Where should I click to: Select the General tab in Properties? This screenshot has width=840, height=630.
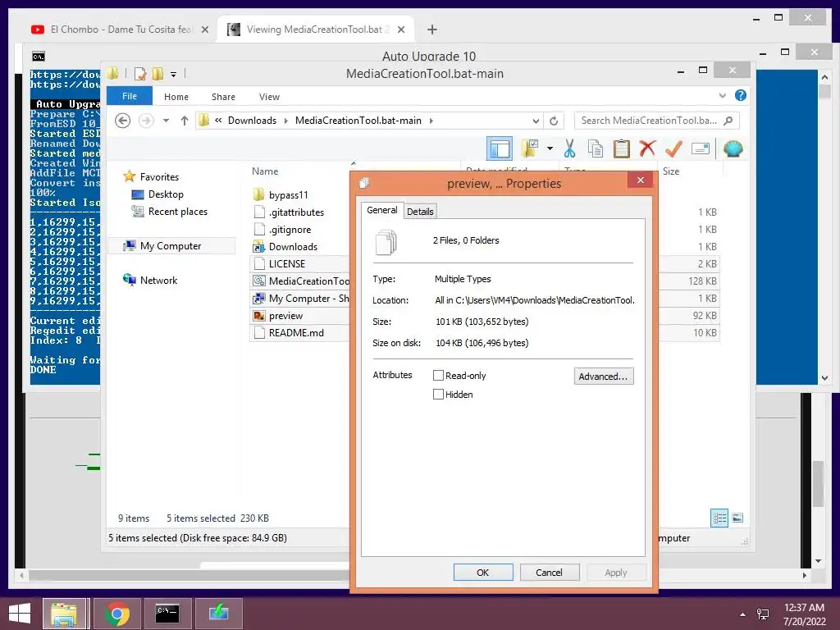point(382,210)
